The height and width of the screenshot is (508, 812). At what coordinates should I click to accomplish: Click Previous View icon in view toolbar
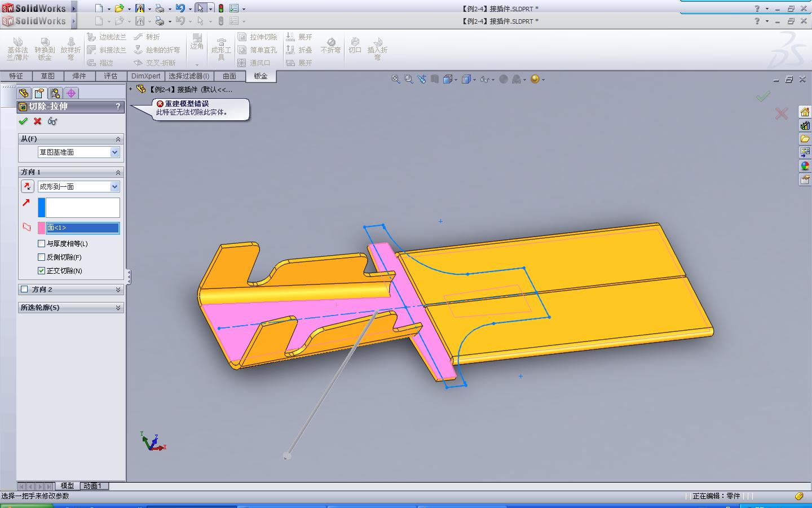tap(422, 80)
